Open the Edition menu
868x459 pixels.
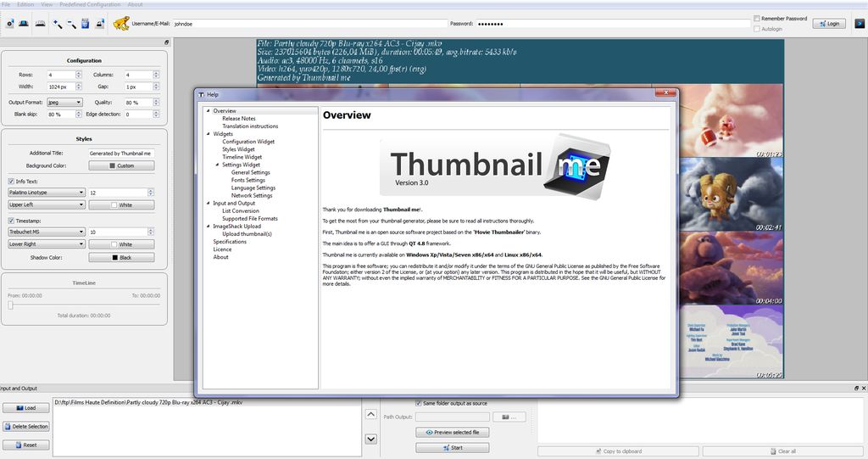tap(25, 4)
